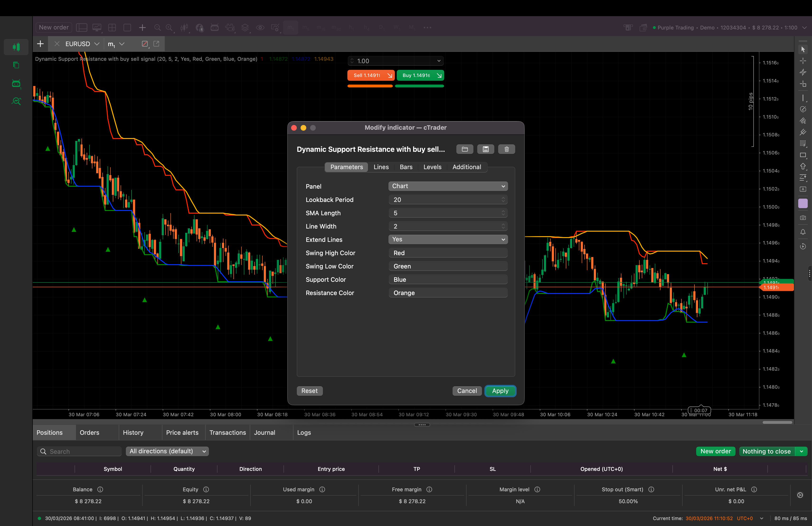Click the New order button
Screen dimensions: 812x526
tap(53, 27)
